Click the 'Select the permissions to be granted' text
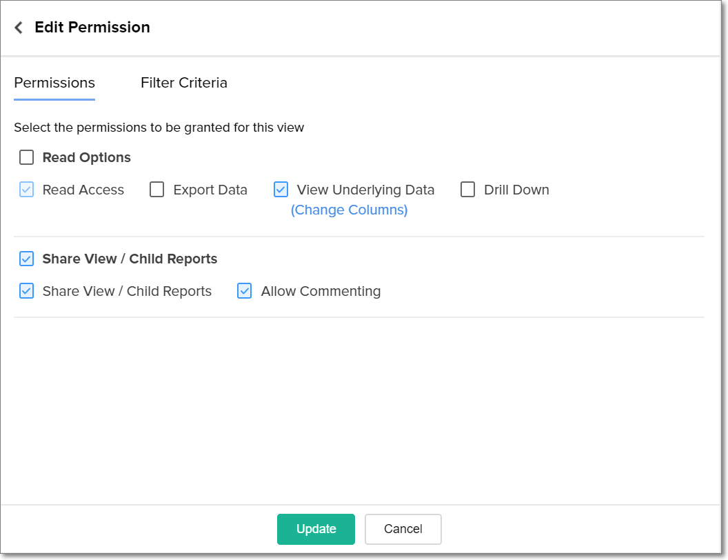The image size is (728, 560). [159, 128]
